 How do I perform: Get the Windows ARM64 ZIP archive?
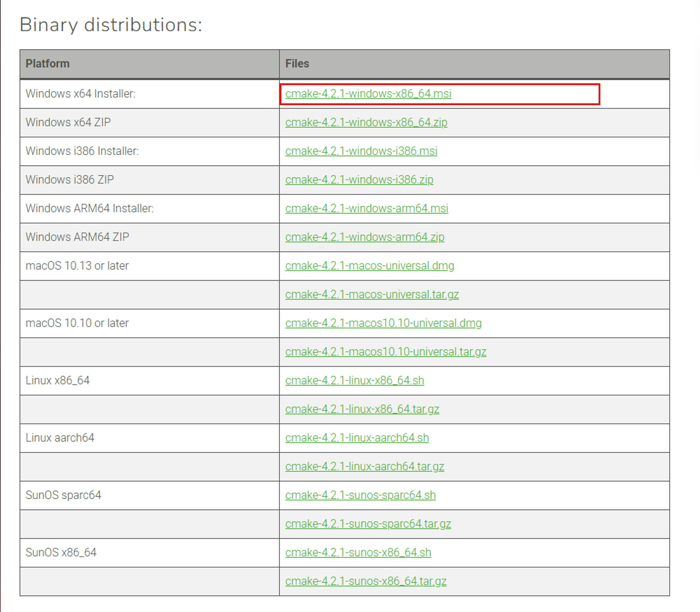pos(364,237)
